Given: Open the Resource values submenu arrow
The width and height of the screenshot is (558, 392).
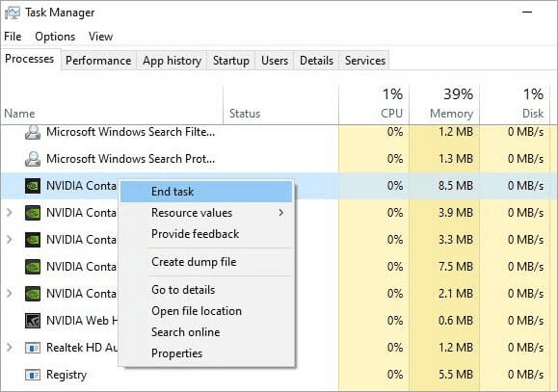Looking at the screenshot, I should pos(281,213).
